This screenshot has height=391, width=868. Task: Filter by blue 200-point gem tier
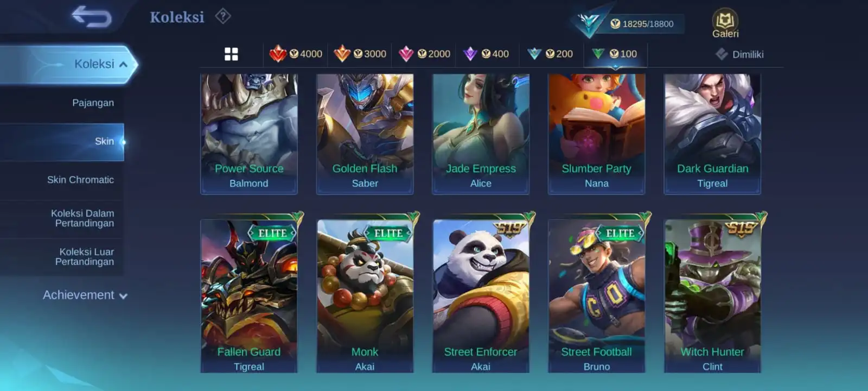pos(550,54)
